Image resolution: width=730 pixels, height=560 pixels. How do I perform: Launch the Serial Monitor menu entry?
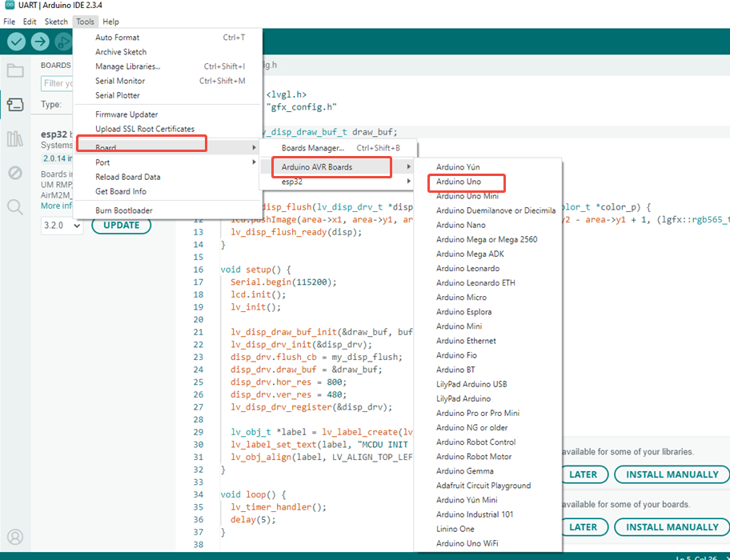coord(167,81)
